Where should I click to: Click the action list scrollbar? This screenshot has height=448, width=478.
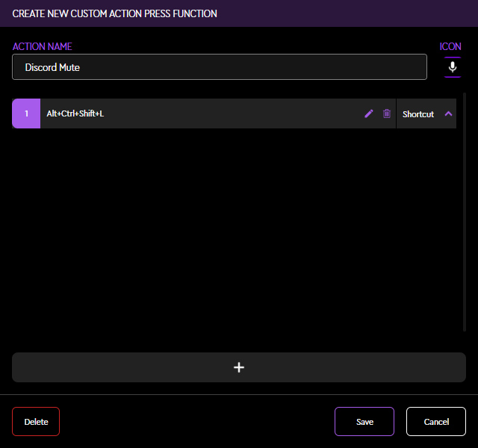[465, 212]
